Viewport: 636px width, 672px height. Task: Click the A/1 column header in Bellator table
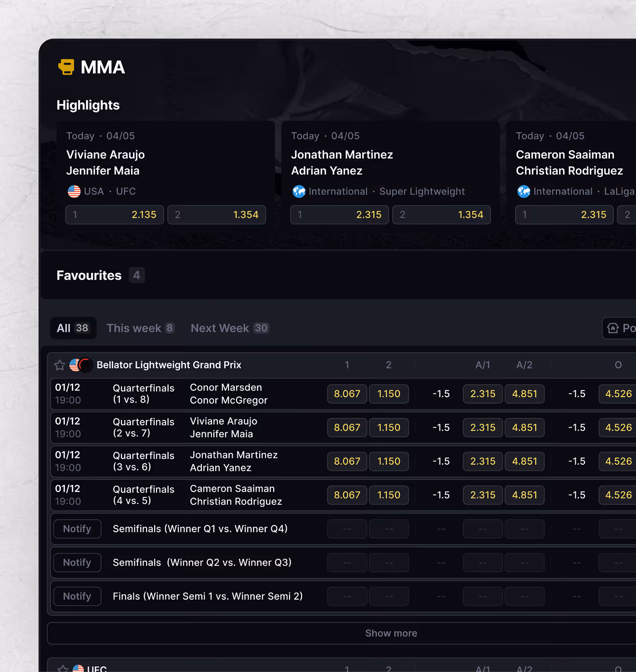click(x=483, y=365)
